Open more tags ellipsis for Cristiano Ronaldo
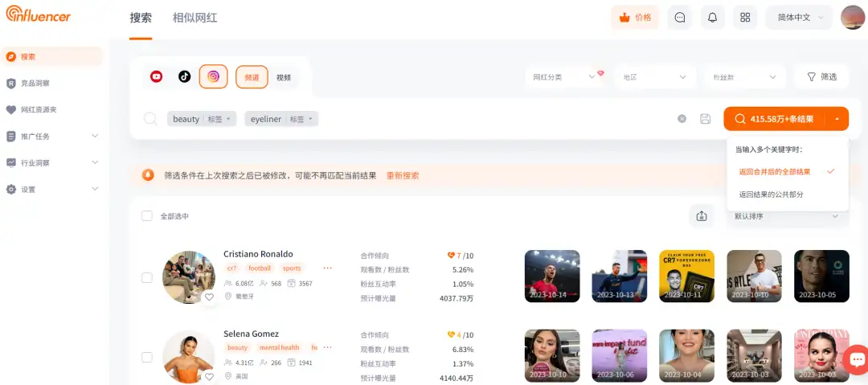 coord(328,268)
